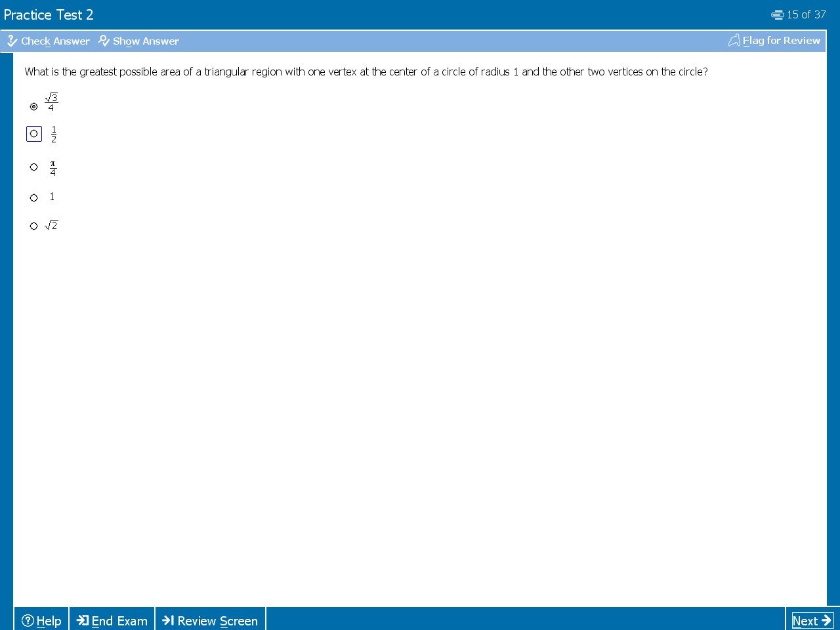Image resolution: width=840 pixels, height=630 pixels.
Task: Click the Review Screen arrow icon
Action: coord(168,620)
